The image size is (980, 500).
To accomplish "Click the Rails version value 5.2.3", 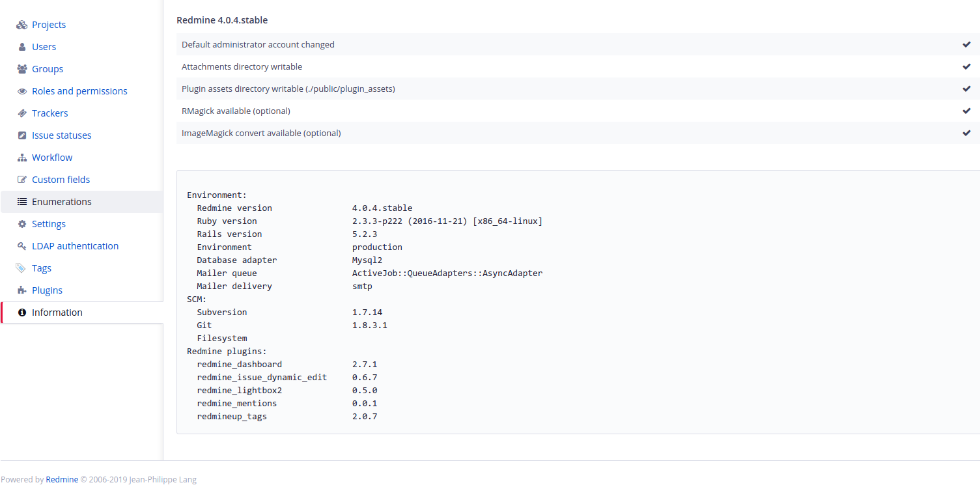I will click(365, 234).
